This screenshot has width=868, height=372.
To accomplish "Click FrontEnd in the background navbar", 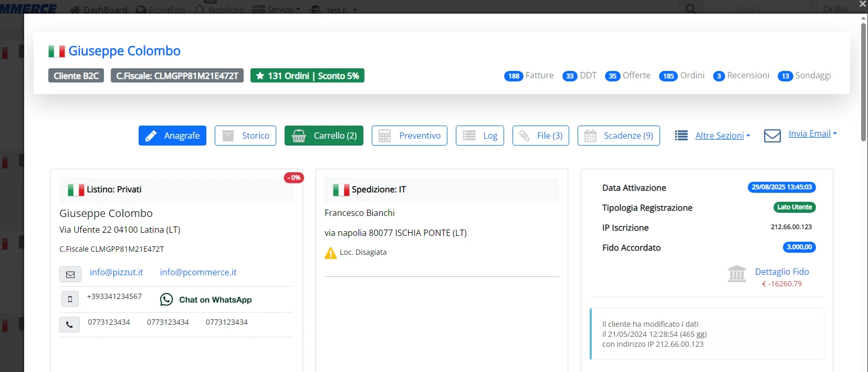I will pos(160,9).
